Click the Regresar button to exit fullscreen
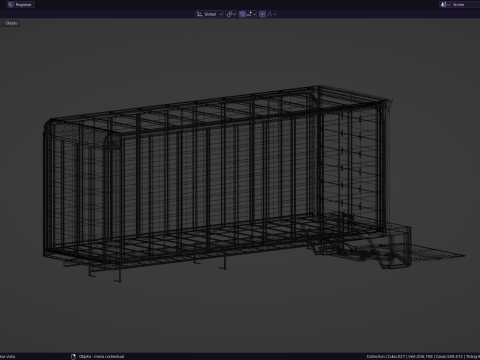The image size is (480, 360). click(20, 5)
